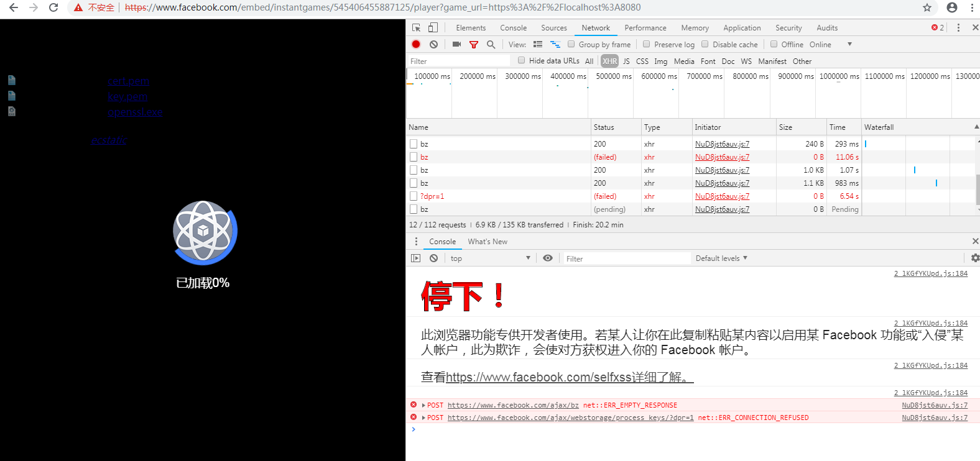Show the console sidebar

tap(416, 258)
